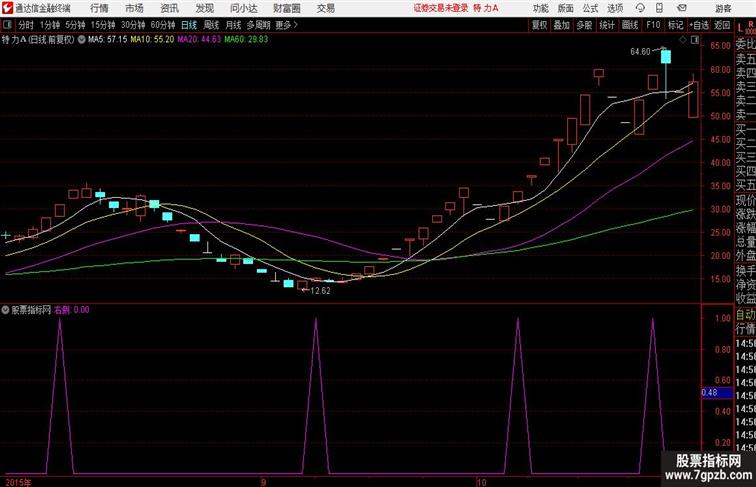756x487 pixels.
Task: Click the 现价 row in right panel
Action: 745,200
